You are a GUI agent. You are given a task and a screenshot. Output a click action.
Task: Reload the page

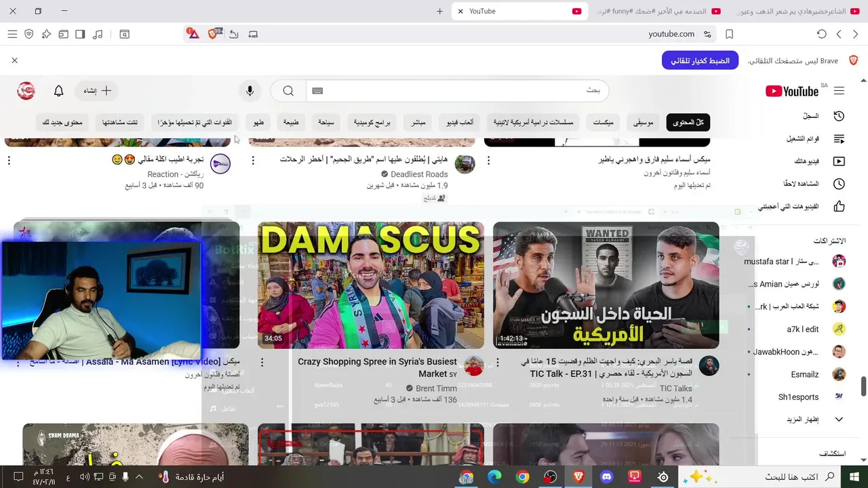[822, 34]
